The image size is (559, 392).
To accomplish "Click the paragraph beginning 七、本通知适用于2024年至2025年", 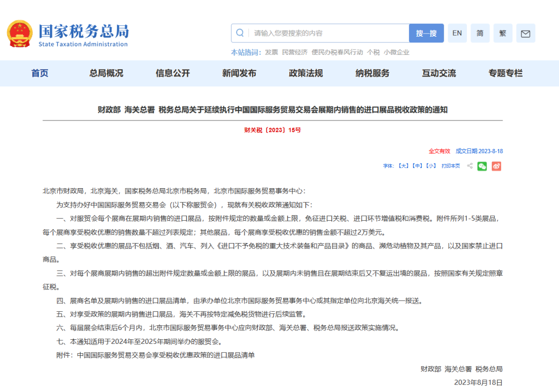I will point(140,341).
